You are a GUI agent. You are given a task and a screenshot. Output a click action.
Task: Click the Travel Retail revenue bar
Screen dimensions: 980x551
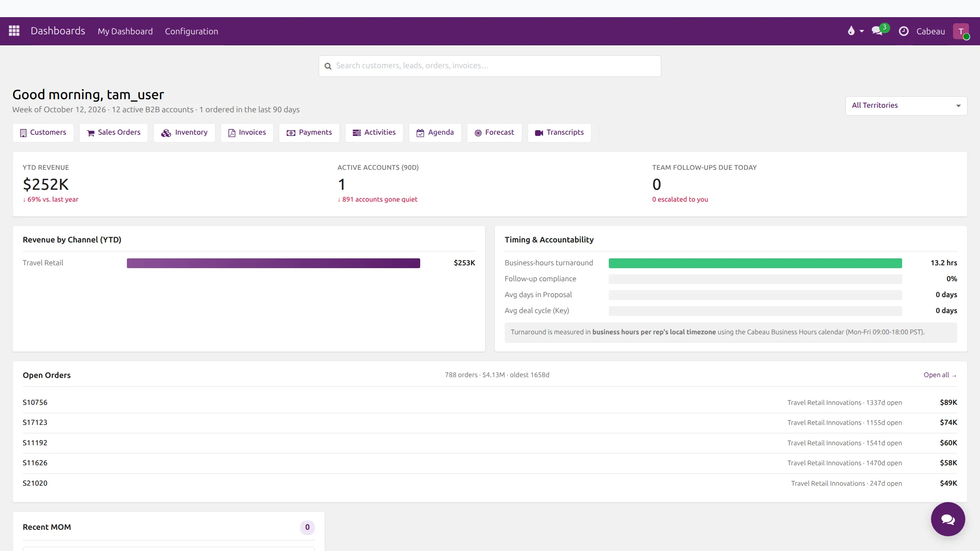coord(273,263)
